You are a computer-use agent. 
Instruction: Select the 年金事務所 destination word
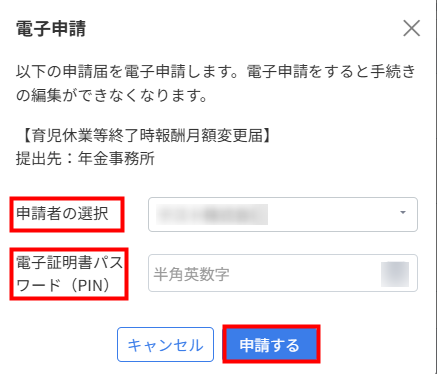coord(116,158)
